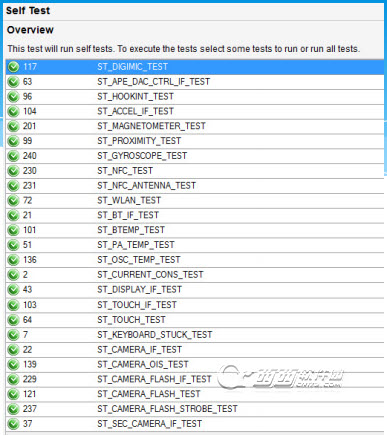Image resolution: width=387 pixels, height=436 pixels.
Task: Click status icon for ST_WLAN_TEST
Action: pyautogui.click(x=13, y=201)
